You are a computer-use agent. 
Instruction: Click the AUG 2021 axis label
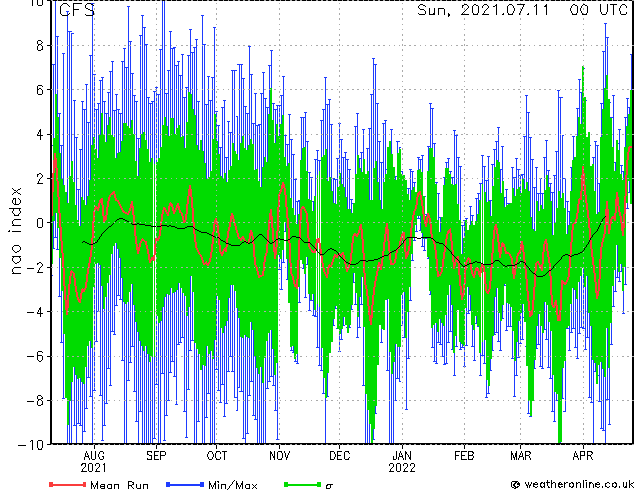[94, 462]
